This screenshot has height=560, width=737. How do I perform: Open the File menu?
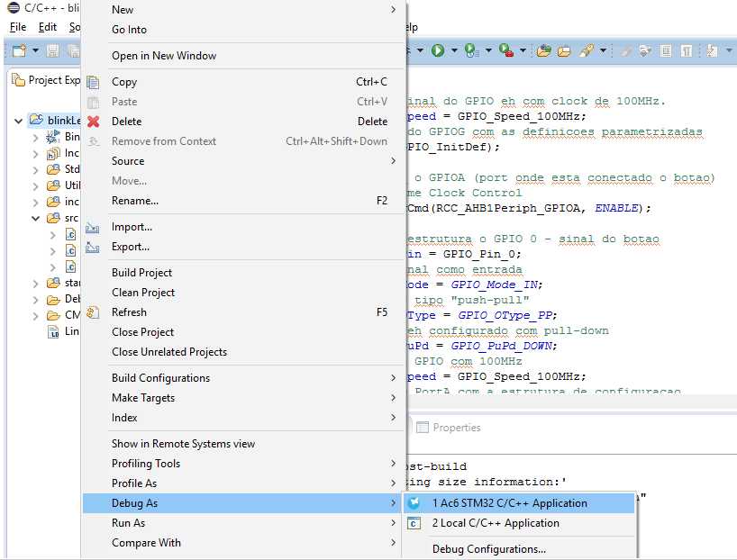[18, 27]
